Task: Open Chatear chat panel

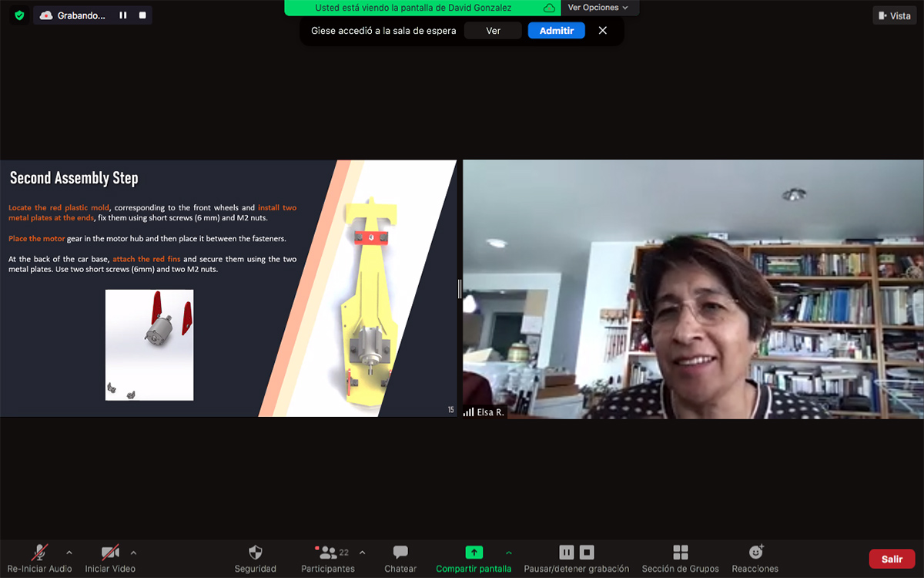Action: [x=400, y=559]
